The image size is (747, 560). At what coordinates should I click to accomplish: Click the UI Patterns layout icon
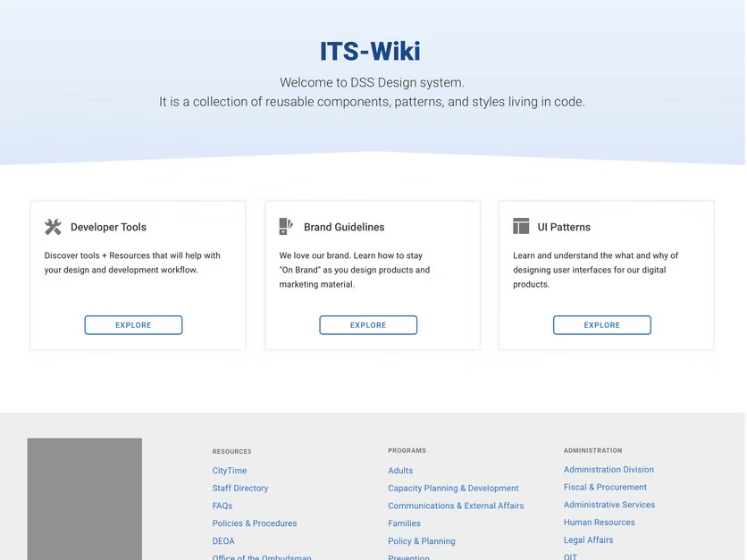[x=521, y=227]
